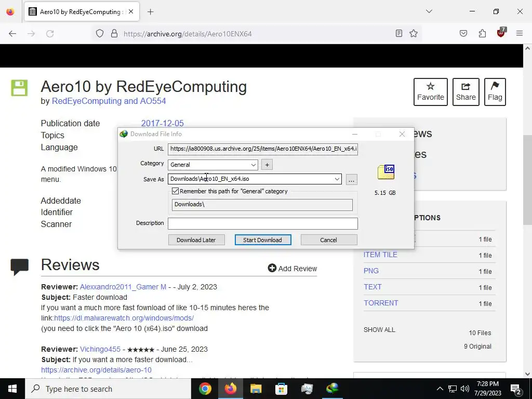Viewport: 532px width, 399px height.
Task: Open the Firefox hamburger menu
Action: pyautogui.click(x=520, y=33)
